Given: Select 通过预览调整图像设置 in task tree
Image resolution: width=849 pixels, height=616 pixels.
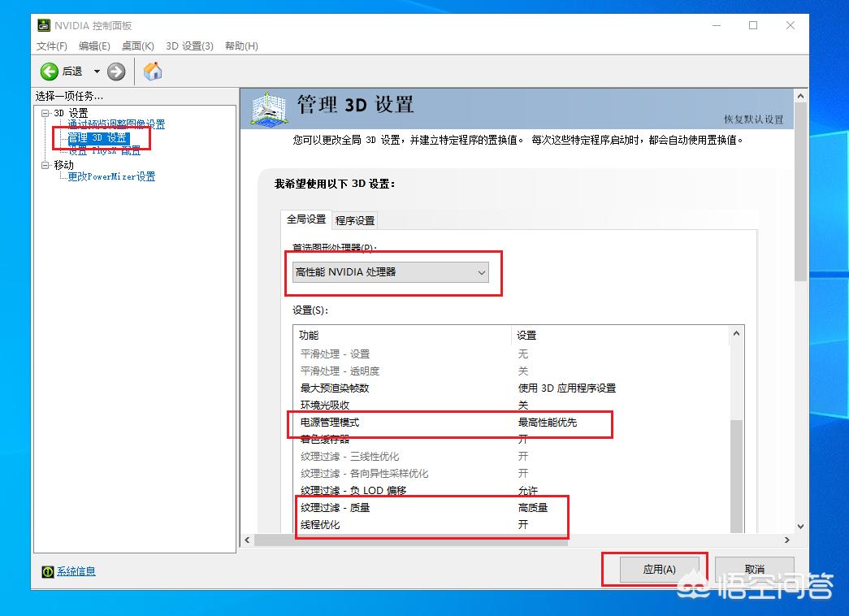Looking at the screenshot, I should (116, 124).
